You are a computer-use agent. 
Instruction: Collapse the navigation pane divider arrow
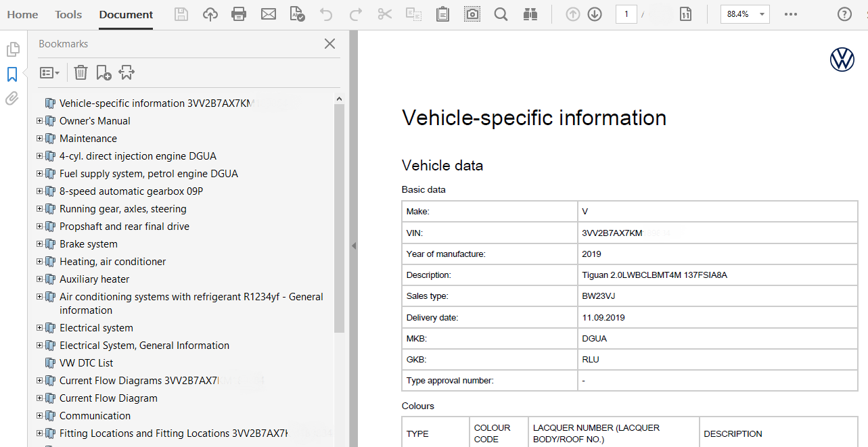(353, 246)
